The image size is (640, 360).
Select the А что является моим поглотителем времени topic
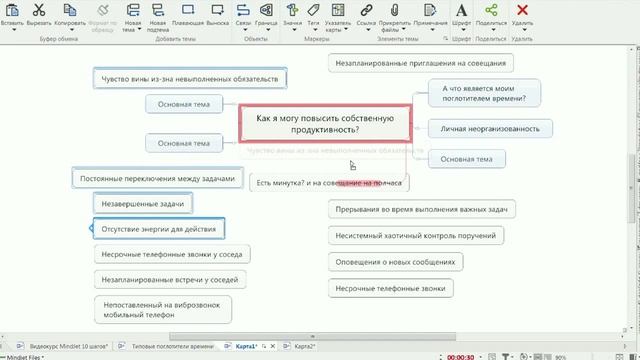484,93
